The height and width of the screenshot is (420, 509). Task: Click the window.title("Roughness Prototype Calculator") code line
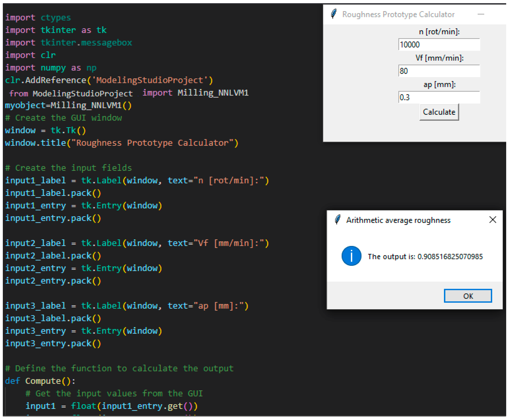[x=121, y=143]
